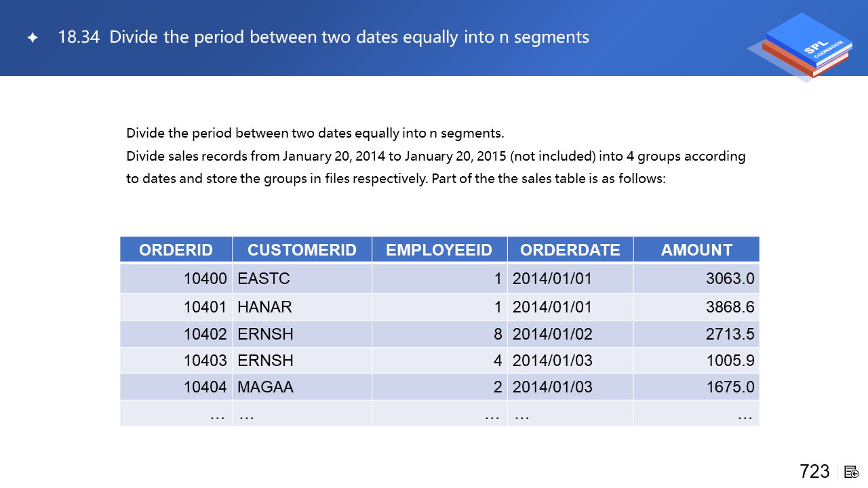Click the description paragraph's first line
Viewport: 868px width, 488px height.
coord(315,132)
